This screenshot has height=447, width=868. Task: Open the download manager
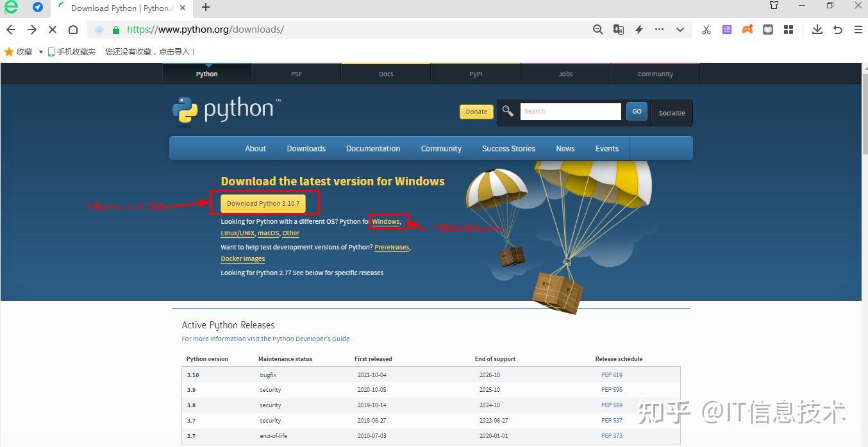817,30
